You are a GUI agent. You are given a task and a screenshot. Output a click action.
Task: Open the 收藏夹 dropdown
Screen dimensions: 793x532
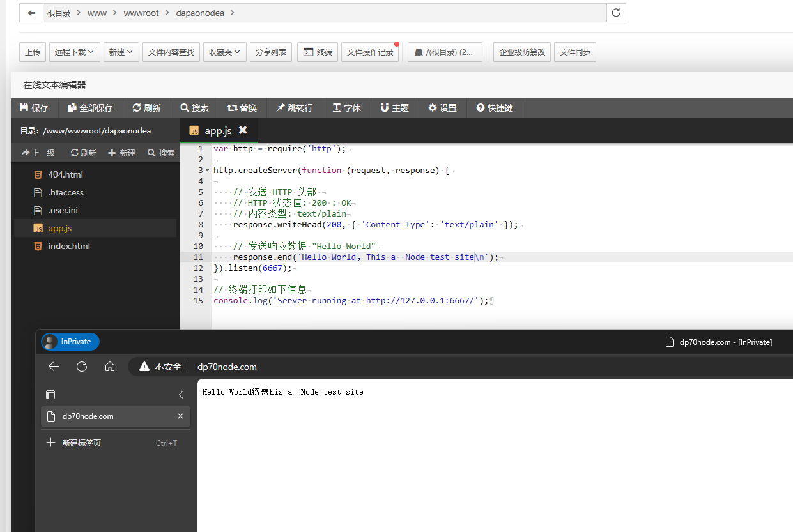(225, 52)
